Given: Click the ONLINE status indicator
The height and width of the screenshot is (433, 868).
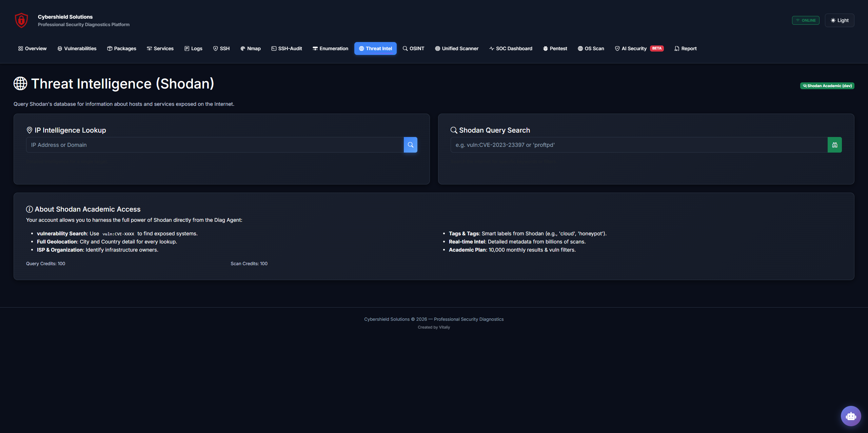Looking at the screenshot, I should coord(806,20).
